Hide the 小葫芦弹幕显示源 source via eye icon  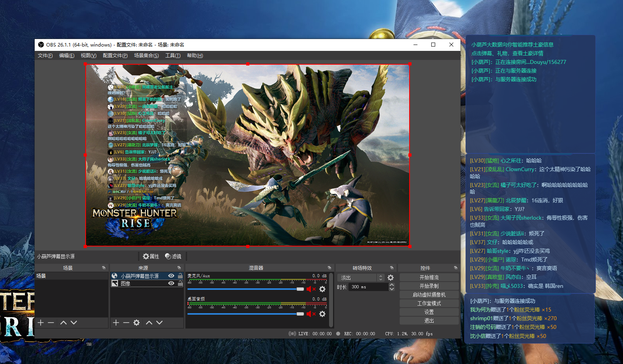(171, 276)
